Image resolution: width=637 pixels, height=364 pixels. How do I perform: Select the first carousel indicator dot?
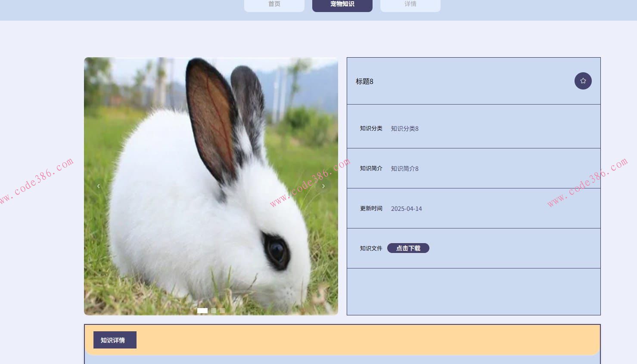(202, 311)
